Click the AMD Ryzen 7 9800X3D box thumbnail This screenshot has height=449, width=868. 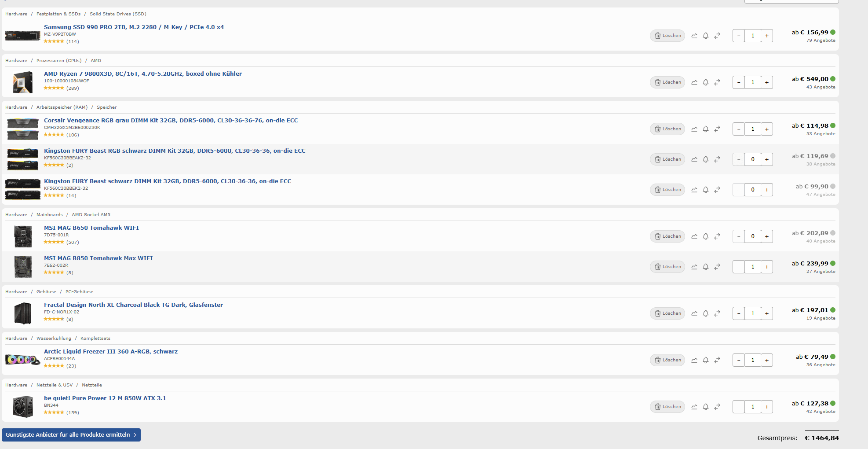pyautogui.click(x=23, y=82)
